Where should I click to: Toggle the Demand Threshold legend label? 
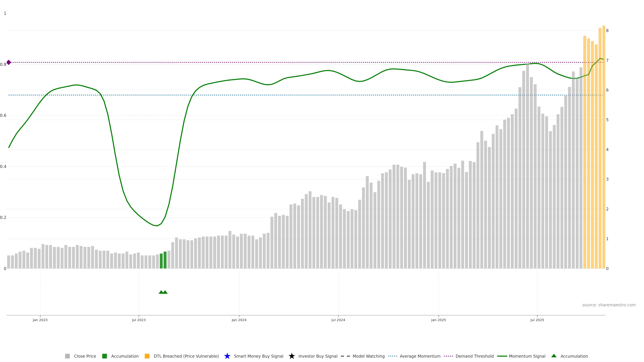pyautogui.click(x=474, y=356)
